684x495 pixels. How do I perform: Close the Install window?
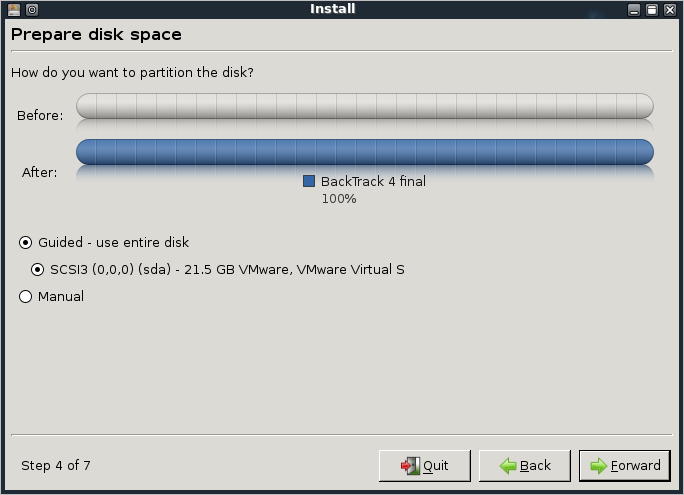pos(670,10)
